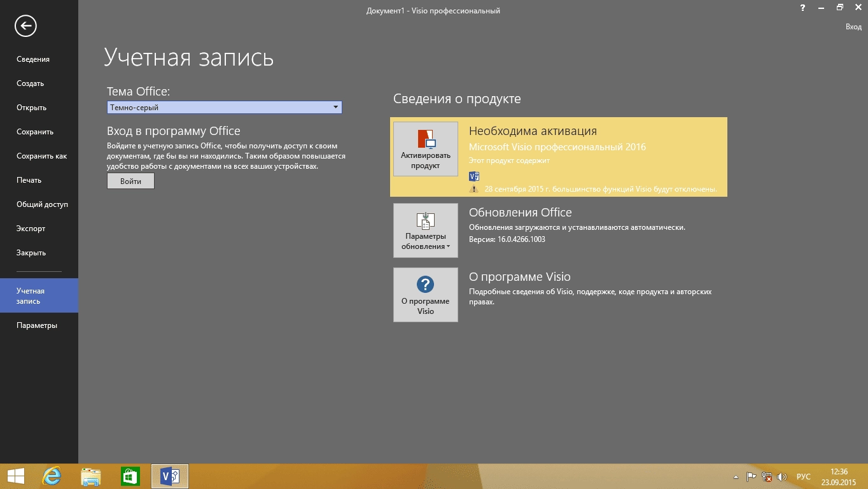Open Параметры from the sidebar
This screenshot has height=489, width=868.
(37, 325)
